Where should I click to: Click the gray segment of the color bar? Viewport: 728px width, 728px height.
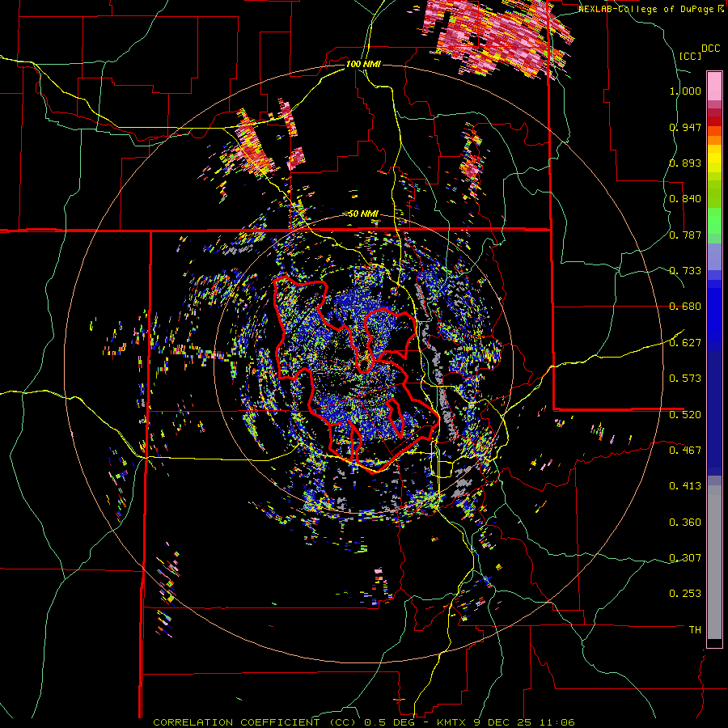click(x=714, y=562)
